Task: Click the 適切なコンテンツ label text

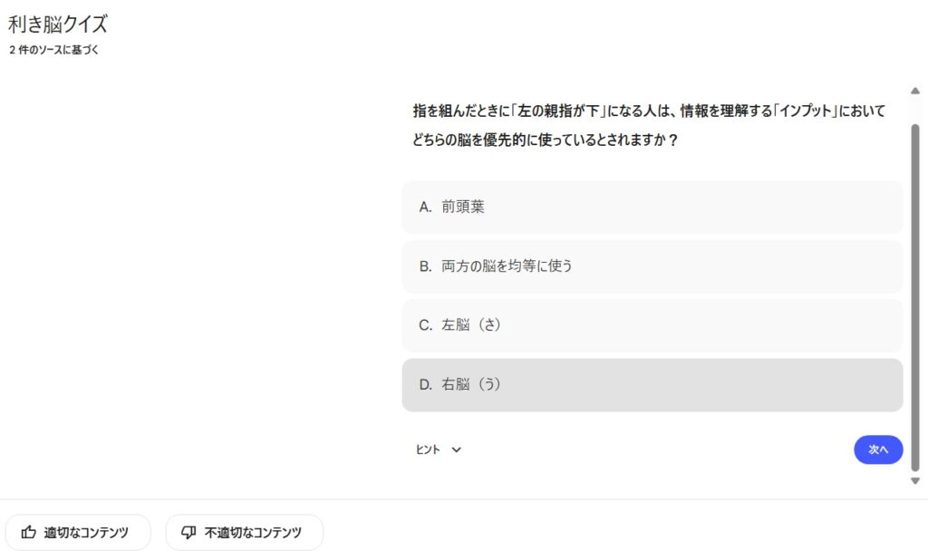Action: (86, 533)
